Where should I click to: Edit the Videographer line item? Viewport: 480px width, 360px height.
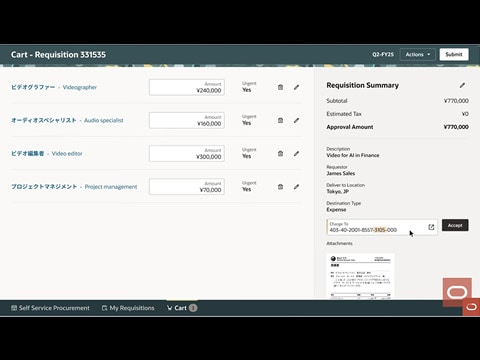coord(296,87)
